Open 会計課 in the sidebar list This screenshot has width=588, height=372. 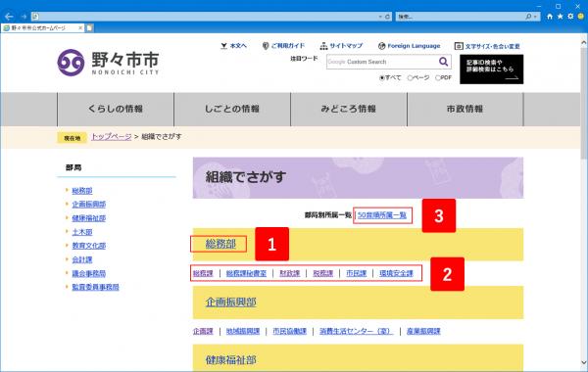82,259
